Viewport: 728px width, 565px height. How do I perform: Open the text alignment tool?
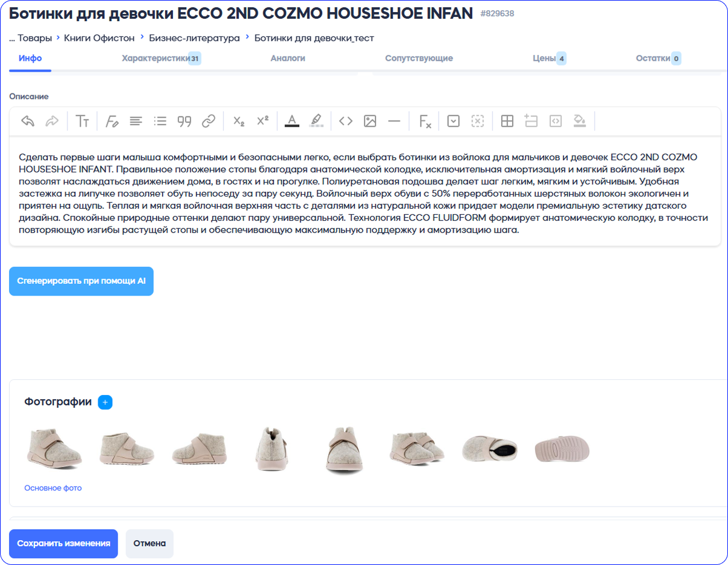[136, 121]
